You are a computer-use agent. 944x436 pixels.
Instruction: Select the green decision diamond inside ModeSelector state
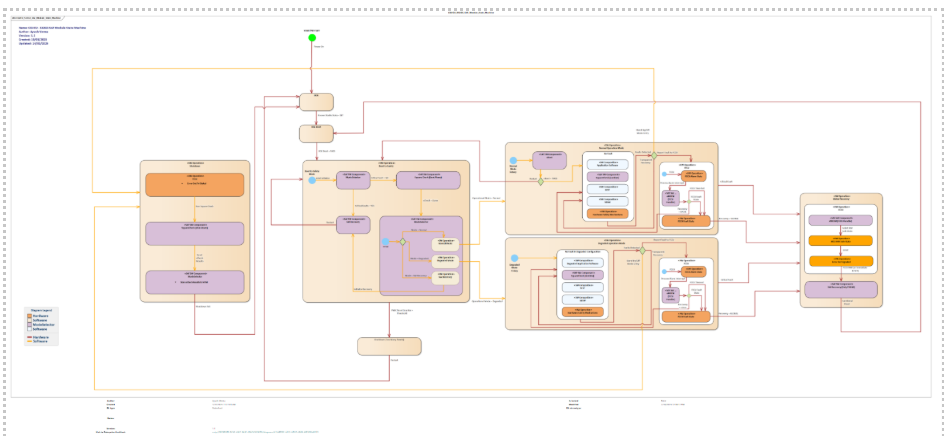[403, 242]
